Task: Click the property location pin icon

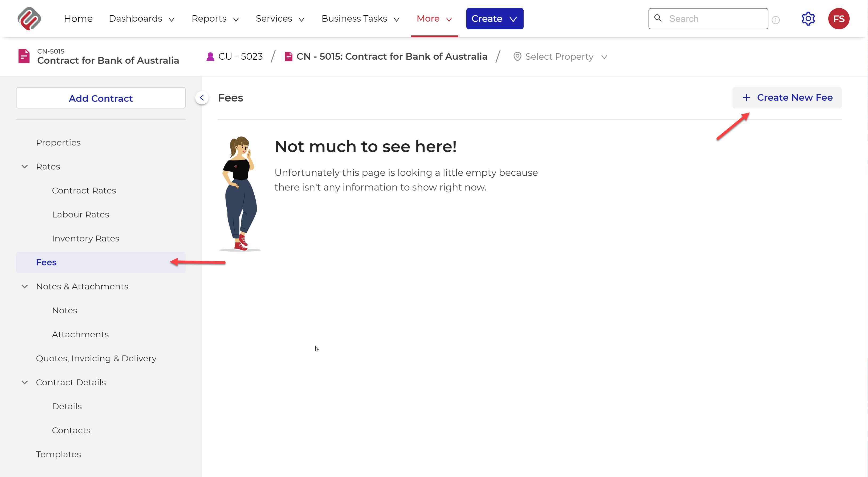Action: pyautogui.click(x=517, y=57)
